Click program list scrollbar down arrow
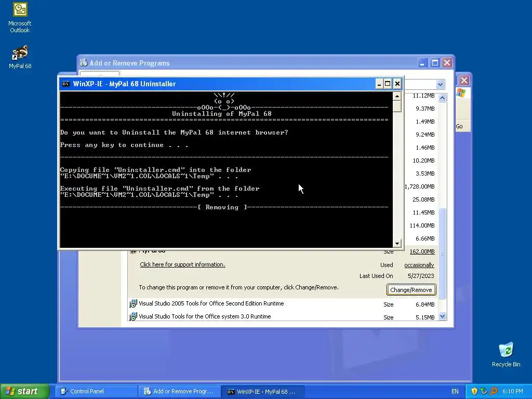The image size is (532, 399). [x=442, y=316]
